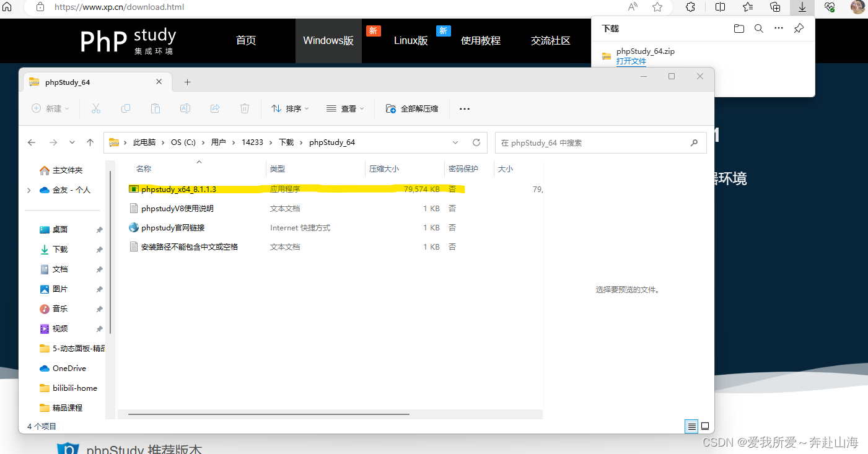Image resolution: width=868 pixels, height=454 pixels.
Task: Click 打开文件 link in downloads panel
Action: point(631,61)
